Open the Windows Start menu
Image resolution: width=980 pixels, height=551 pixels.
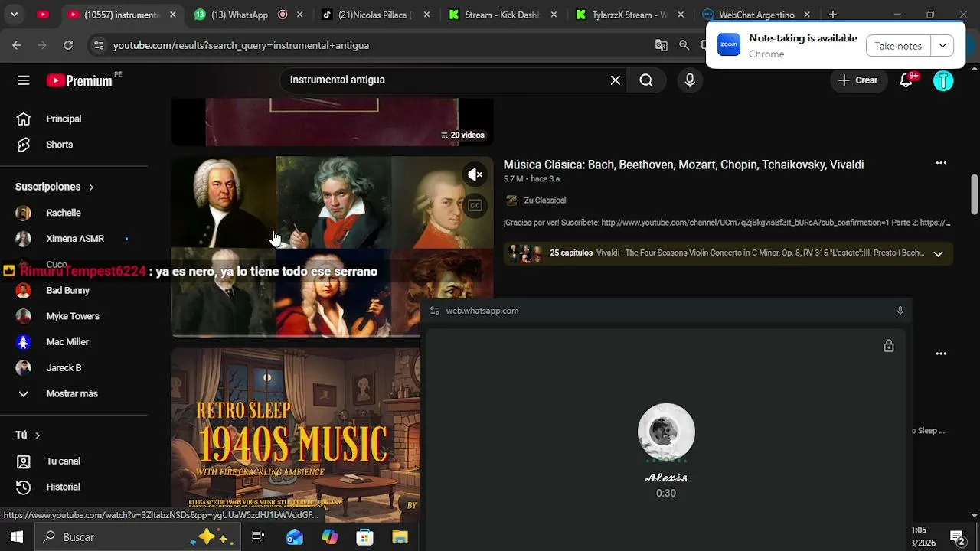(x=17, y=537)
